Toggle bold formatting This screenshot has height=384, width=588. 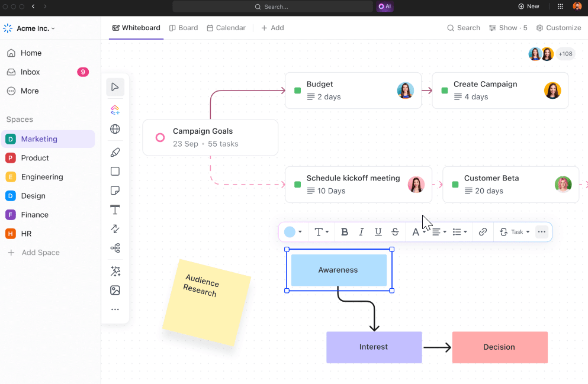[345, 232]
